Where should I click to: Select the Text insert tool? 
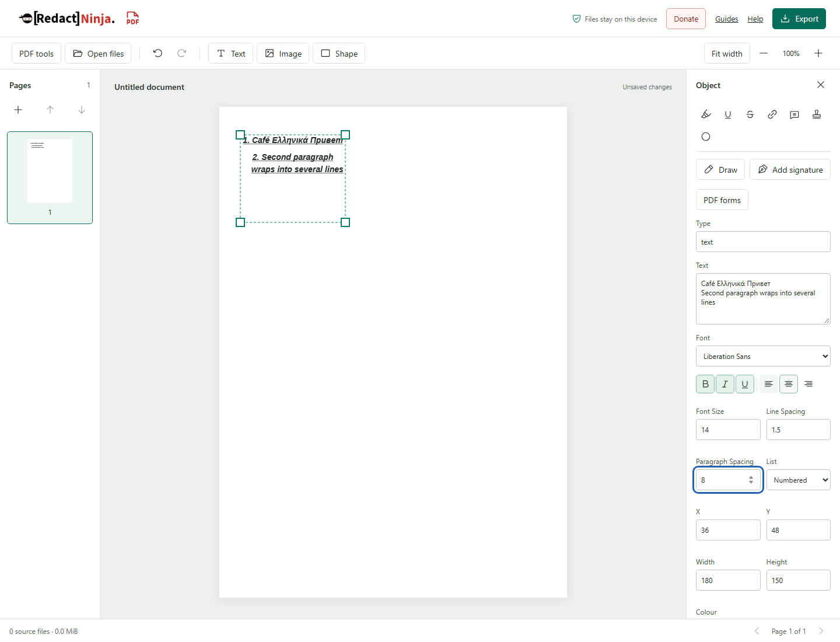(x=230, y=53)
